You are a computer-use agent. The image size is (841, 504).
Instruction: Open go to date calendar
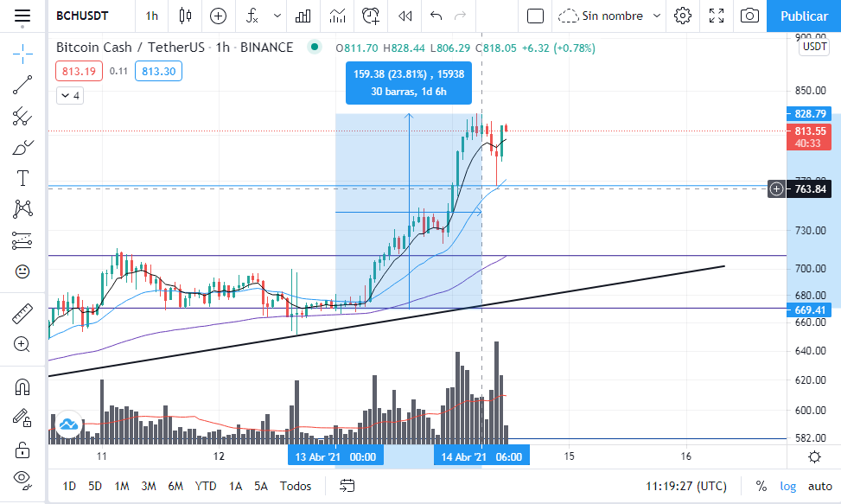(x=347, y=486)
